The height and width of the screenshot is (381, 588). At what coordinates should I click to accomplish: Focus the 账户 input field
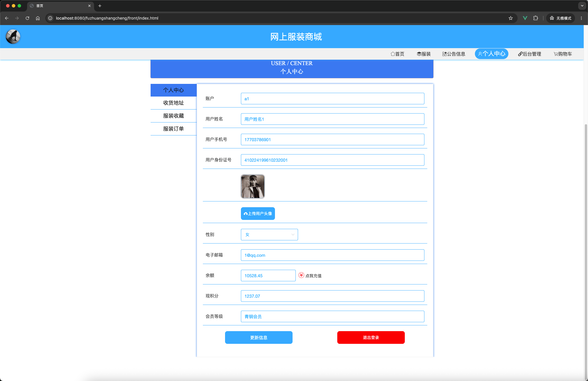tap(332, 99)
